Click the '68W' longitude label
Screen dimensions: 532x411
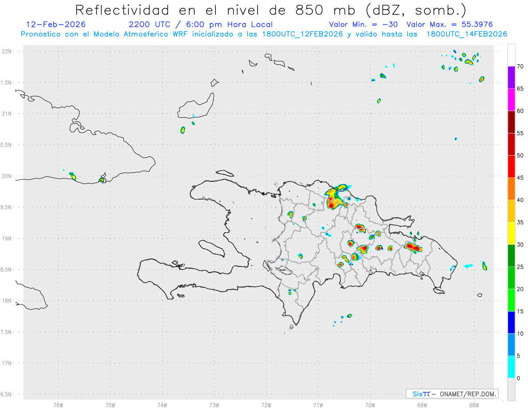pyautogui.click(x=474, y=405)
